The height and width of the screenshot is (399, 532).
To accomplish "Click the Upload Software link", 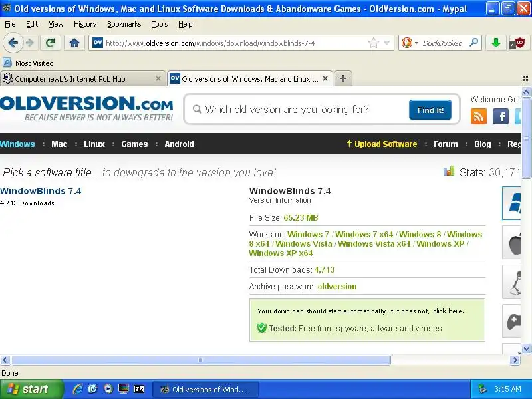I will click(382, 144).
